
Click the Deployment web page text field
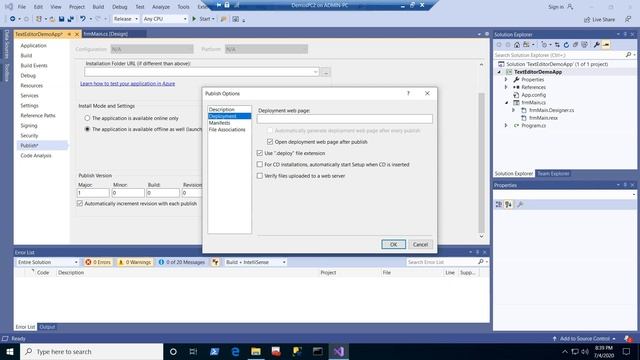(x=344, y=119)
